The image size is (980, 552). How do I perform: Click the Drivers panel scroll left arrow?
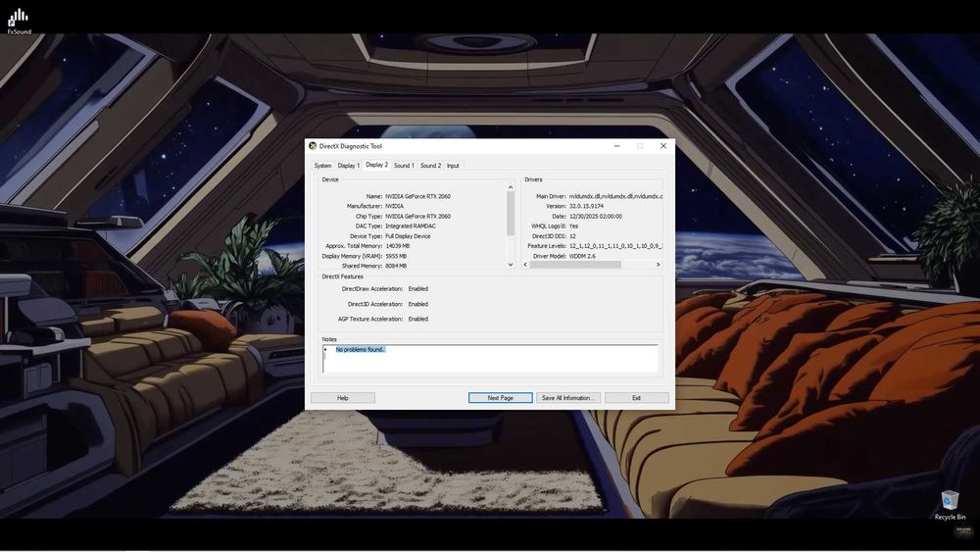click(525, 265)
